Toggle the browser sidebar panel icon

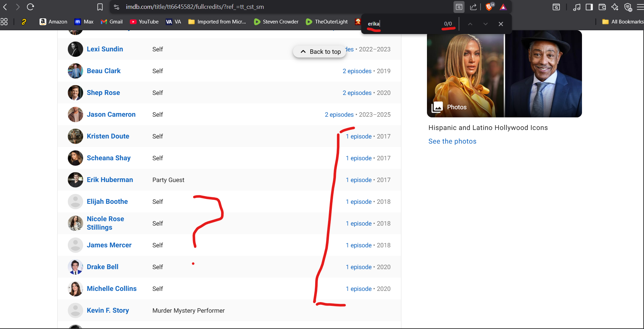(x=589, y=7)
